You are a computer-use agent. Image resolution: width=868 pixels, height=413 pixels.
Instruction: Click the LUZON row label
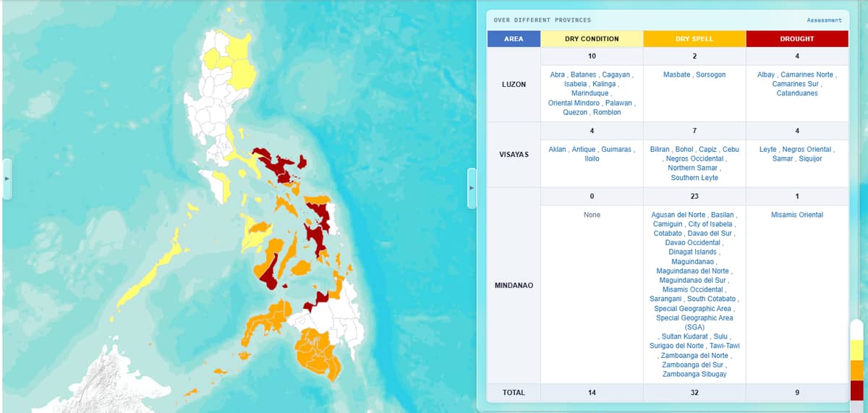514,85
